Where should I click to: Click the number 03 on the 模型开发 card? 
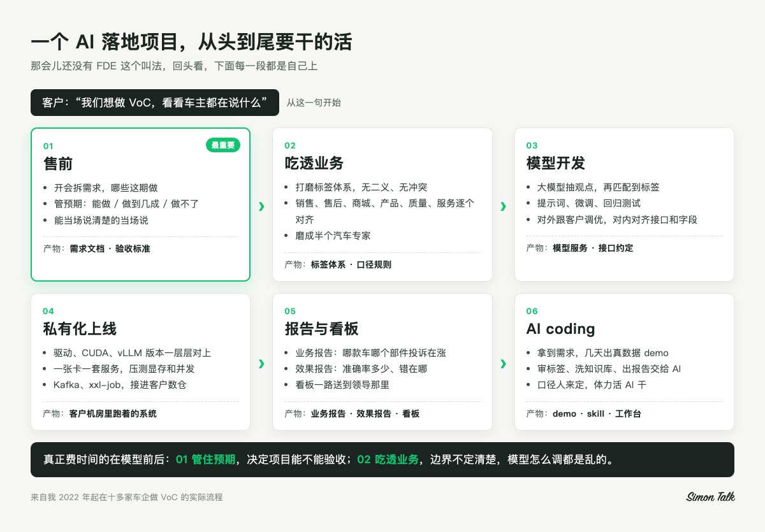532,146
